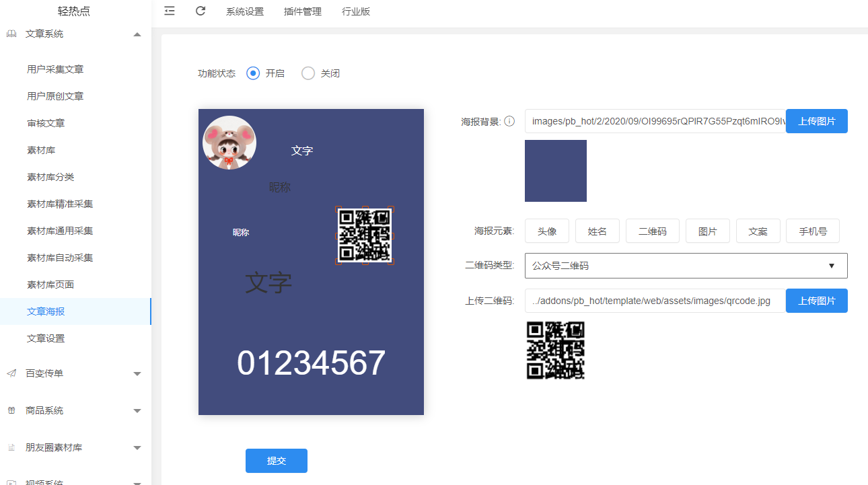This screenshot has height=485, width=868.
Task: Go to 审核文章
Action: coord(46,123)
